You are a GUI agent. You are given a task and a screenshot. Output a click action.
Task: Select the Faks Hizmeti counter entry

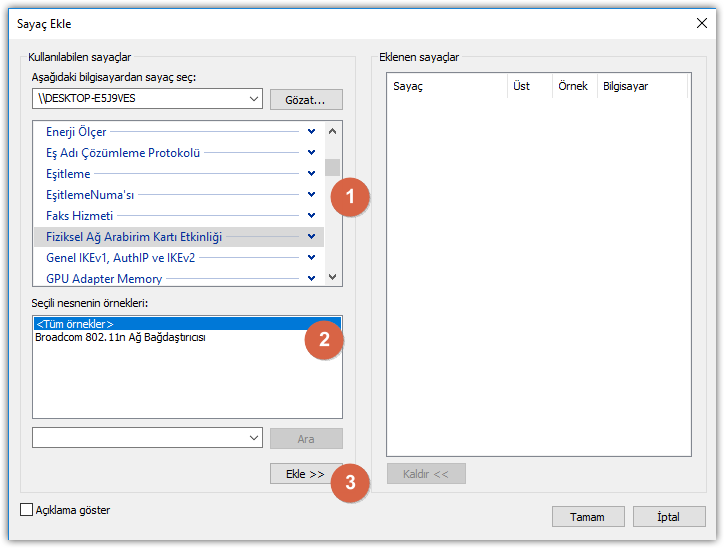(79, 216)
